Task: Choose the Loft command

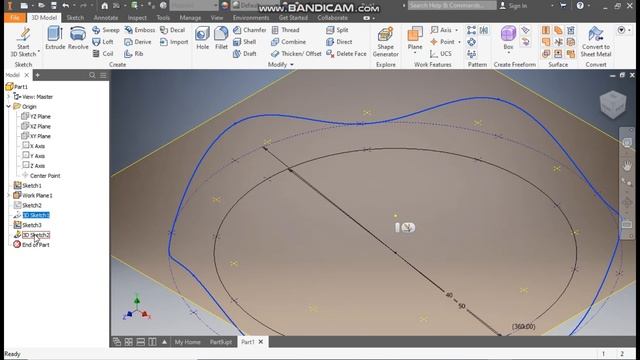Action: [x=103, y=42]
